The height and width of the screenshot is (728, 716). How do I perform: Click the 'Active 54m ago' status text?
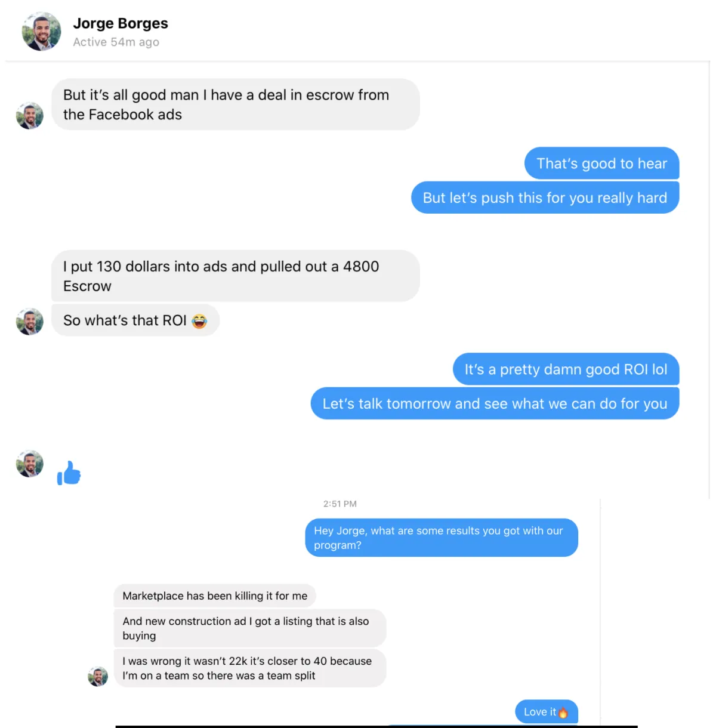116,42
